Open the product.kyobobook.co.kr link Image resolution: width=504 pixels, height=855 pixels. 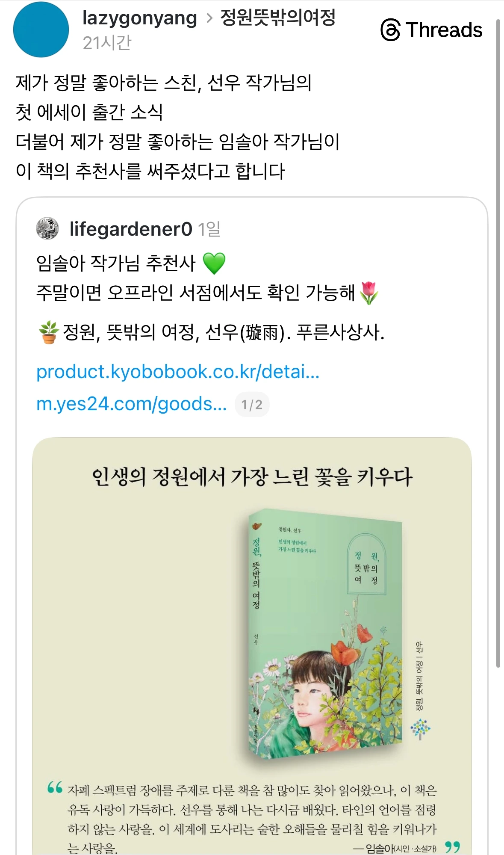click(x=178, y=372)
